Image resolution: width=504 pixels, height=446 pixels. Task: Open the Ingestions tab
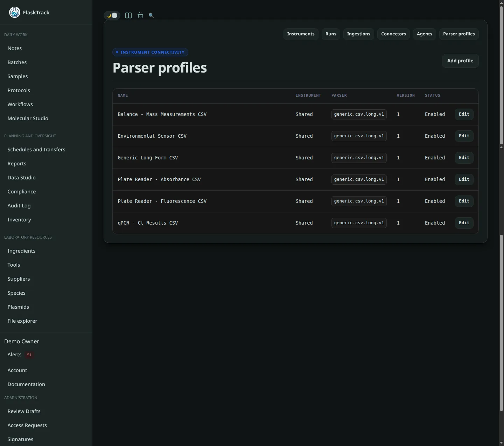pos(358,34)
